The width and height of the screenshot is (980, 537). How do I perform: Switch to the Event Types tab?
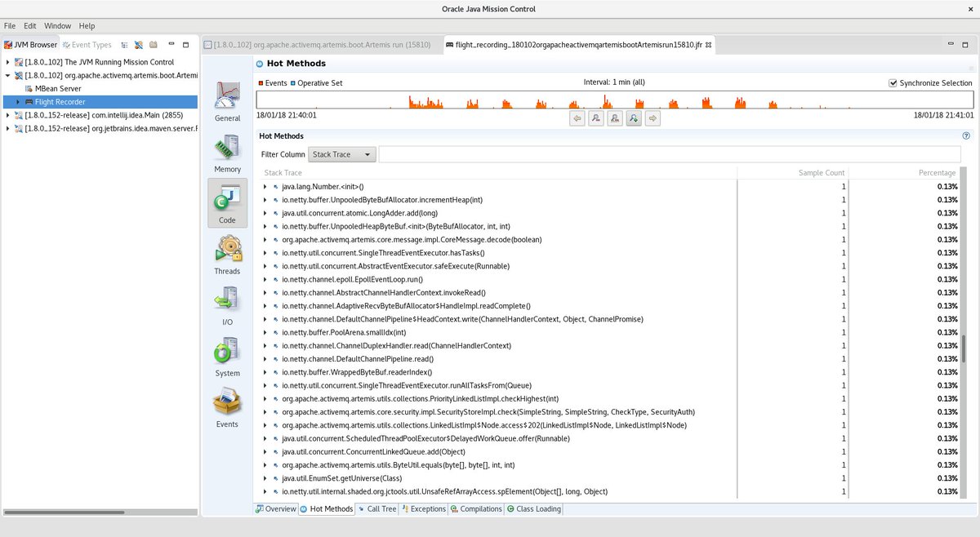pyautogui.click(x=87, y=45)
